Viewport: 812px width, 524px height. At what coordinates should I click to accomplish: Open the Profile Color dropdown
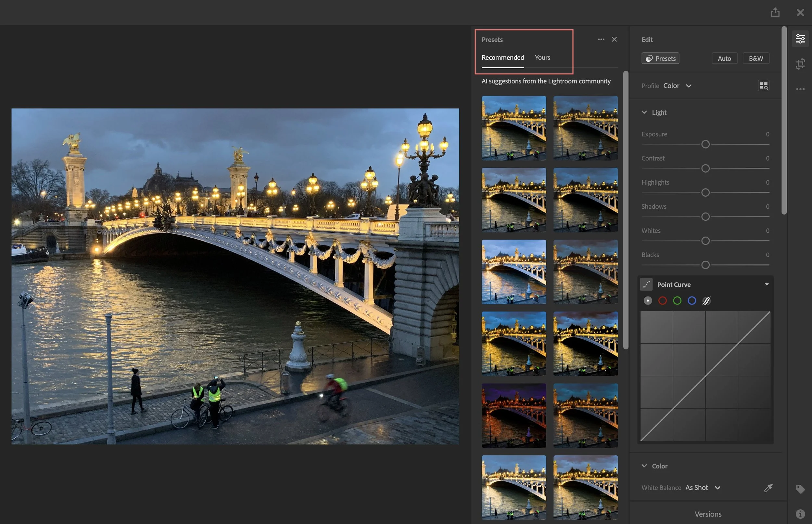[x=678, y=86]
